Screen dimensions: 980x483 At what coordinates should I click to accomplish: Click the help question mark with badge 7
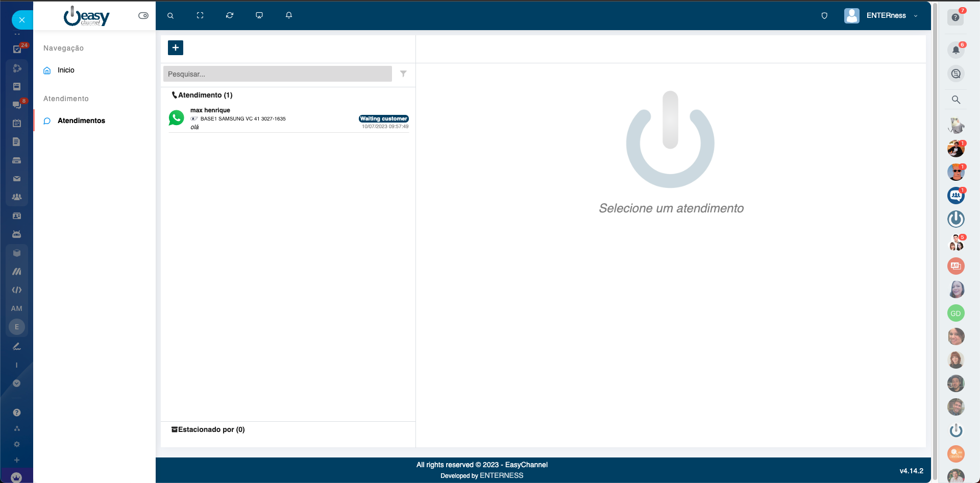pyautogui.click(x=955, y=17)
